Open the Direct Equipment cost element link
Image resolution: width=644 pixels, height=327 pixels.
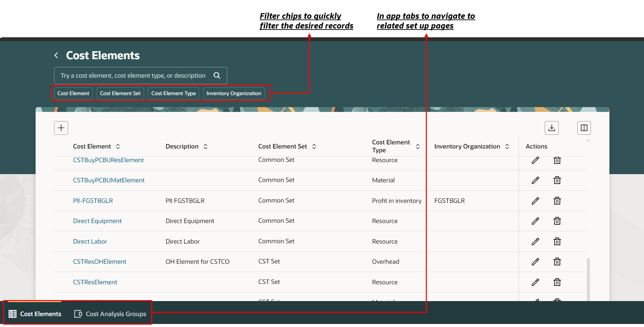97,221
